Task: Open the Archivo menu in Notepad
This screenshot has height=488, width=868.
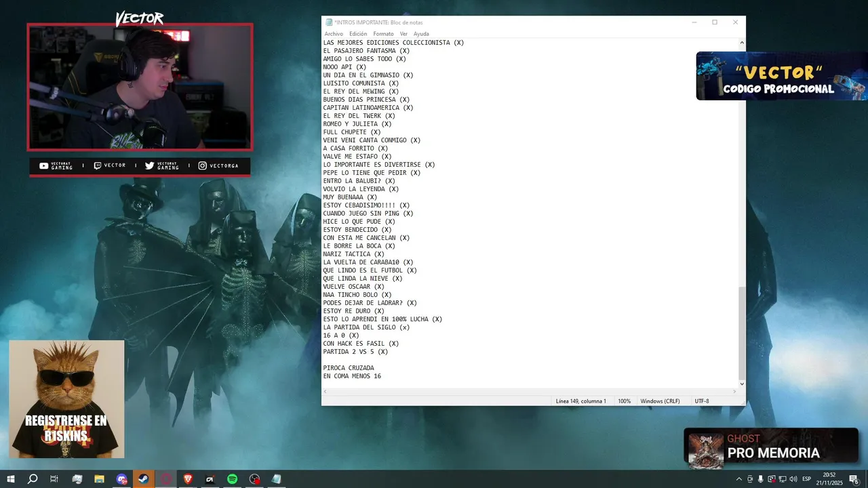Action: tap(334, 34)
